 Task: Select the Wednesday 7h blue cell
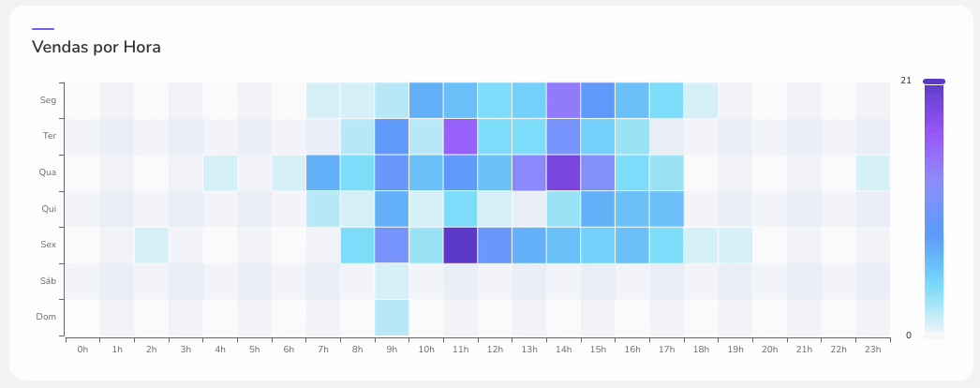[x=322, y=172]
